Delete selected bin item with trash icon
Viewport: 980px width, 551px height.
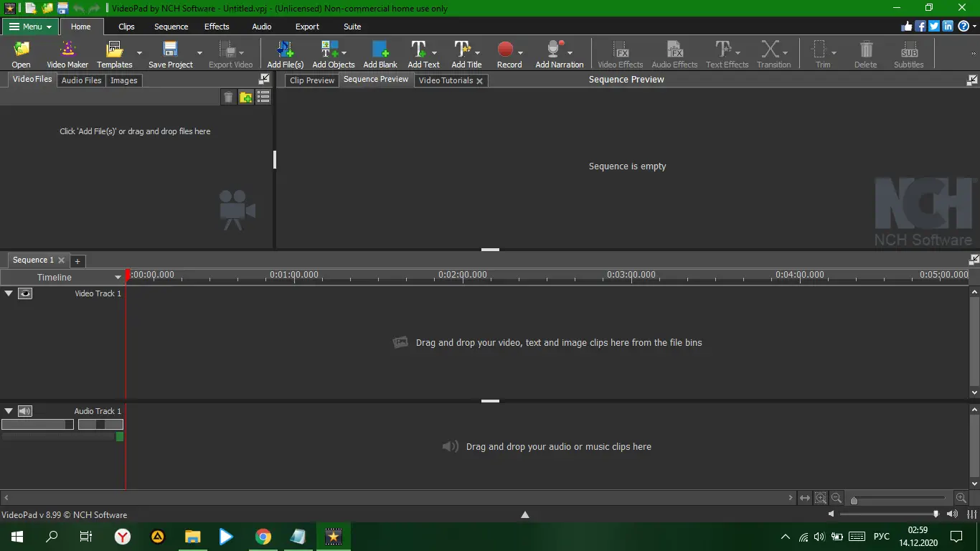click(x=228, y=98)
